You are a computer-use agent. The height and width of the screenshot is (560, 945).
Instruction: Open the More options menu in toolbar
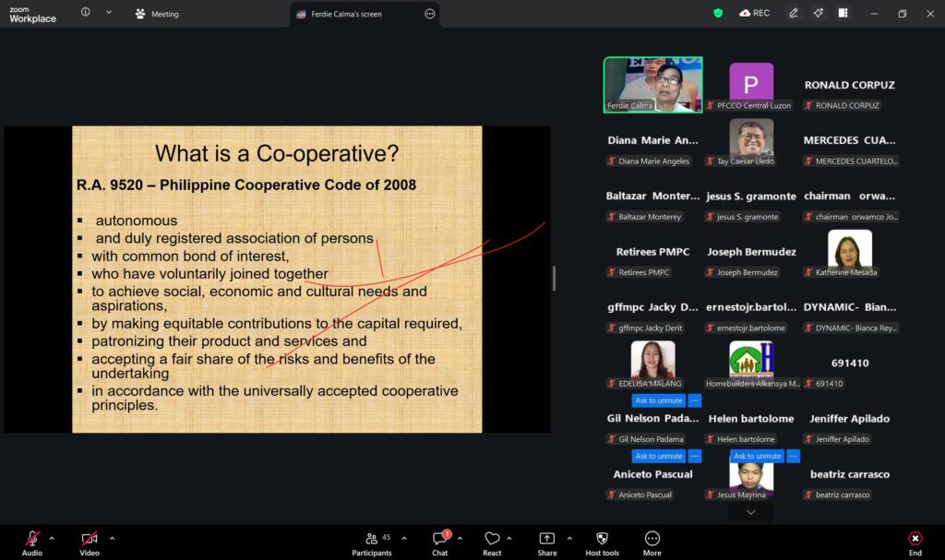(x=652, y=539)
